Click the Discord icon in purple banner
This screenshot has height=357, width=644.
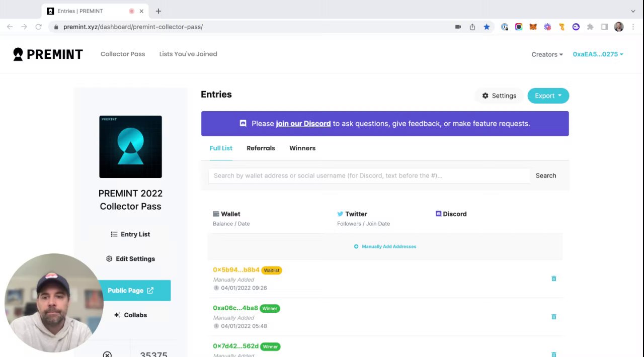point(243,123)
